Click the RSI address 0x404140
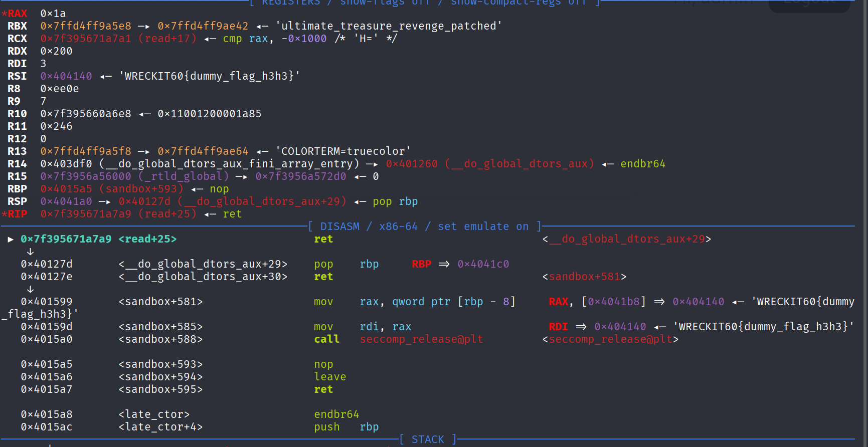The image size is (868, 447). [x=66, y=76]
